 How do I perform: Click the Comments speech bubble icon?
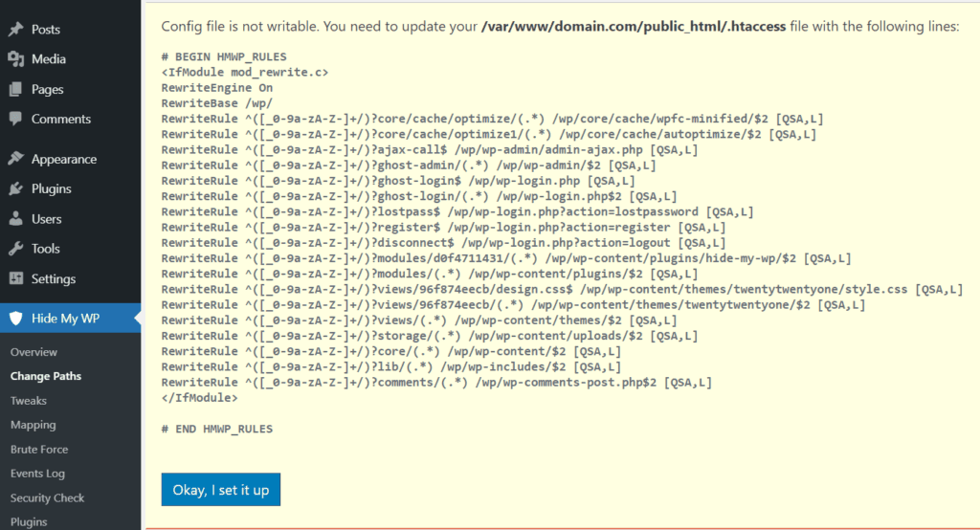[15, 119]
